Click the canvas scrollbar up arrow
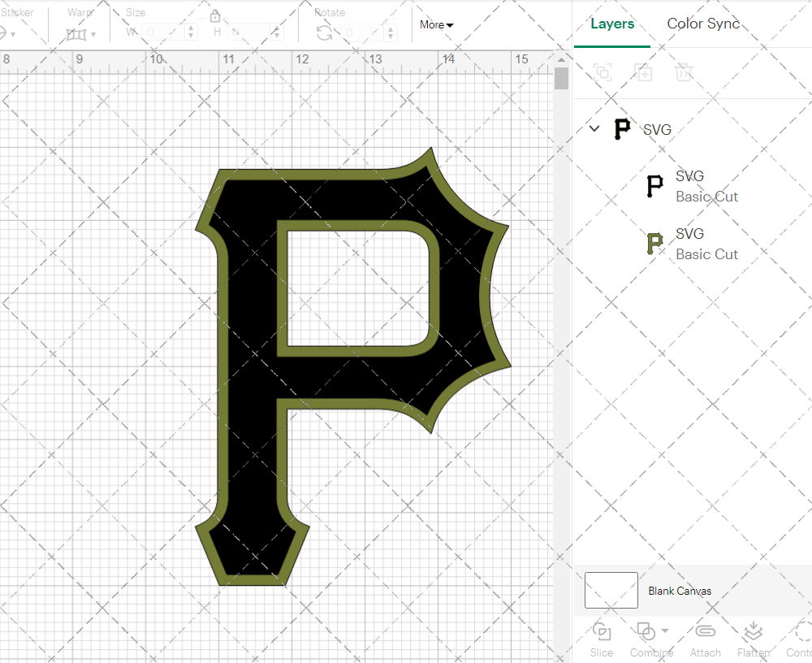 (561, 59)
